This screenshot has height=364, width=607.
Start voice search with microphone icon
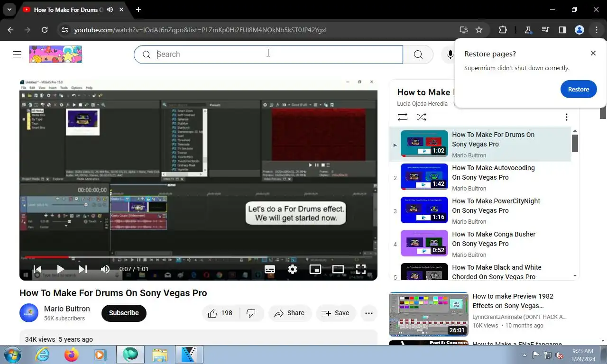tap(450, 55)
